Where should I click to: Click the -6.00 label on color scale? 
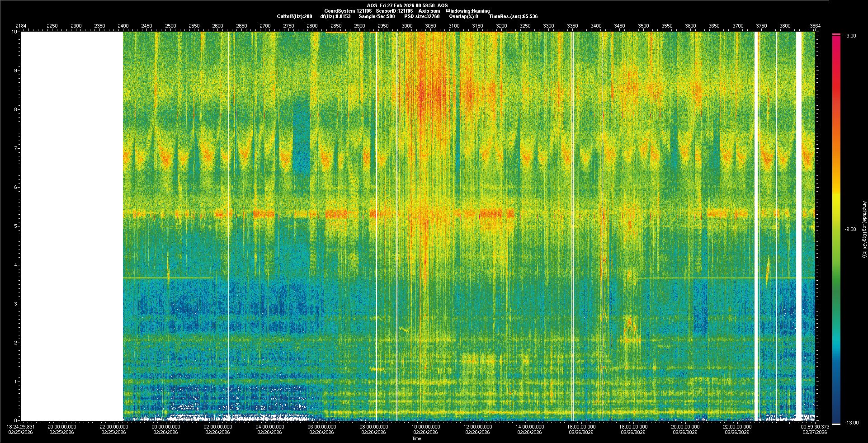point(850,36)
